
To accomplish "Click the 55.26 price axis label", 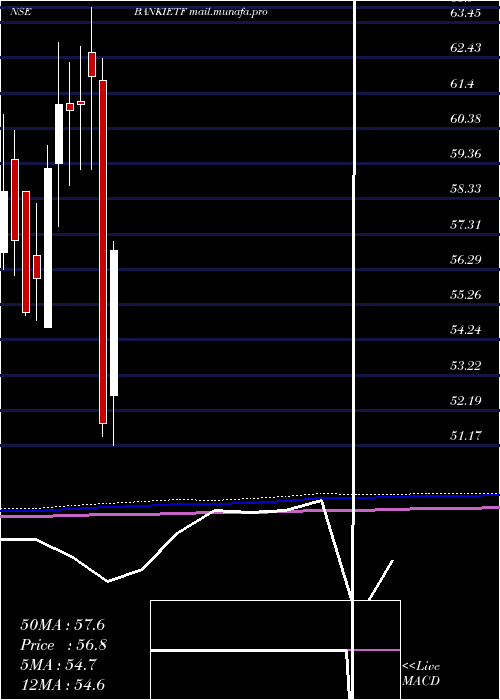I will [x=466, y=295].
